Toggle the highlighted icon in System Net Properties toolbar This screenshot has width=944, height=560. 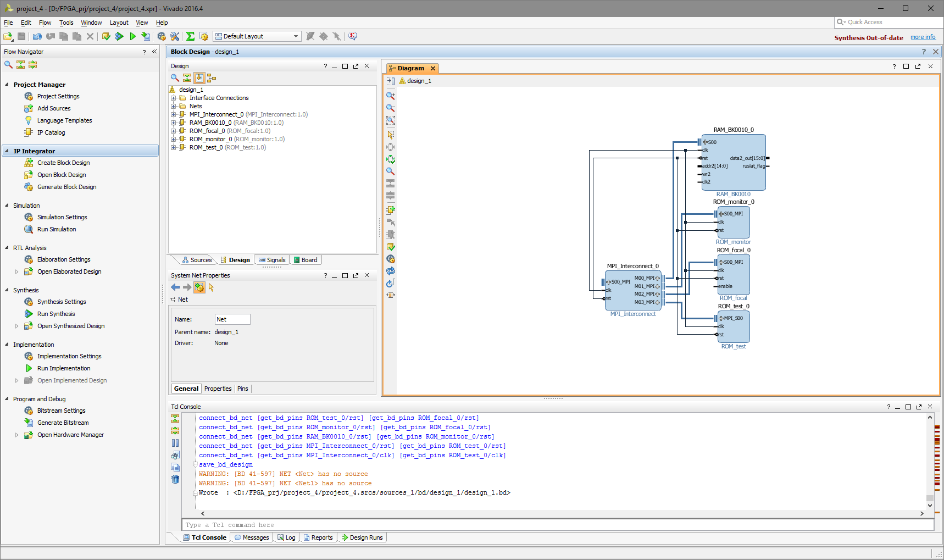pyautogui.click(x=199, y=287)
